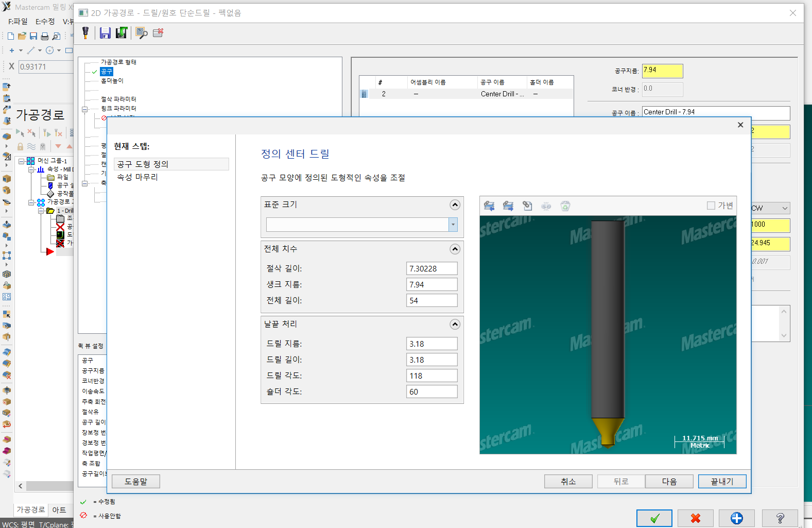The height and width of the screenshot is (528, 812).
Task: Click the Save icon in Mastercam main toolbar
Action: click(33, 36)
